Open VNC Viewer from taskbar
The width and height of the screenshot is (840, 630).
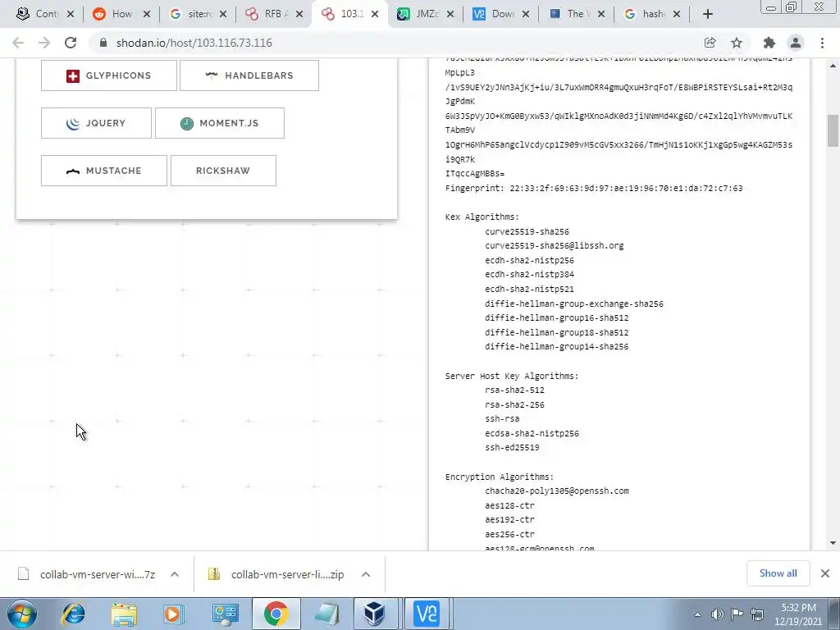point(427,614)
